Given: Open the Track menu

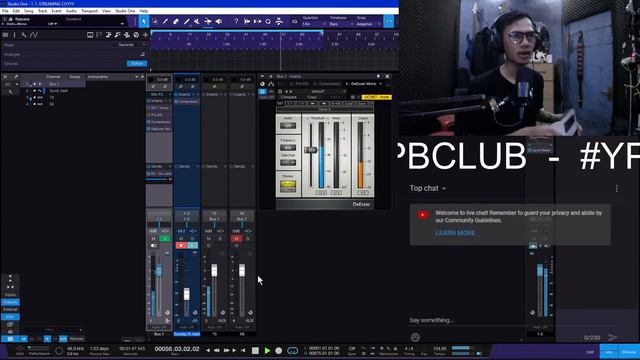Looking at the screenshot, I should point(42,11).
